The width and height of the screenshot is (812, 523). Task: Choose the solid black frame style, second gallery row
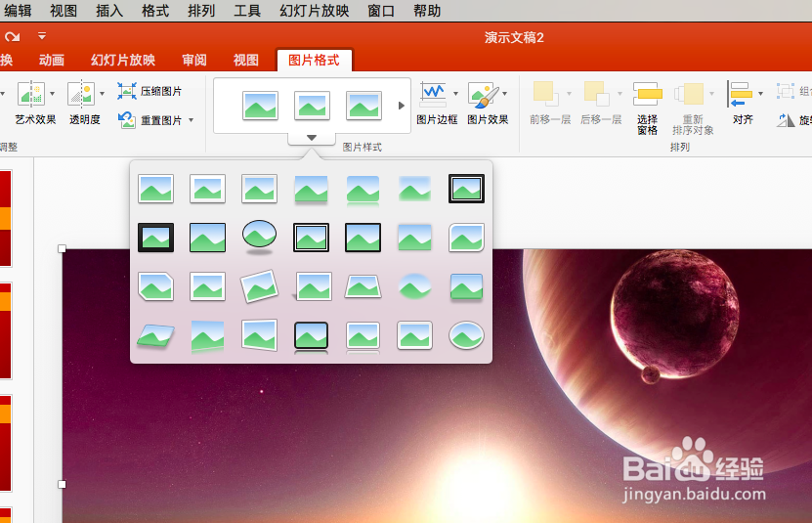pyautogui.click(x=156, y=238)
